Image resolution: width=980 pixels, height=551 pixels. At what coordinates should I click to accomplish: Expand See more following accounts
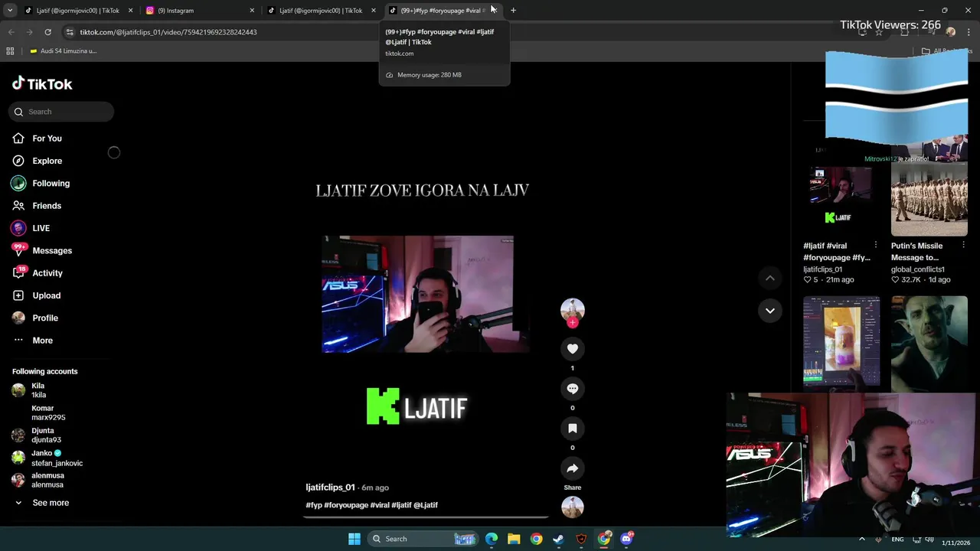(51, 503)
